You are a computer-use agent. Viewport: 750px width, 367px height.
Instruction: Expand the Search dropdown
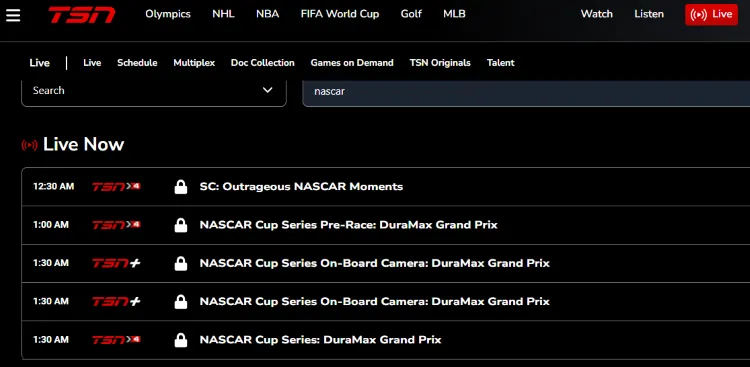154,92
